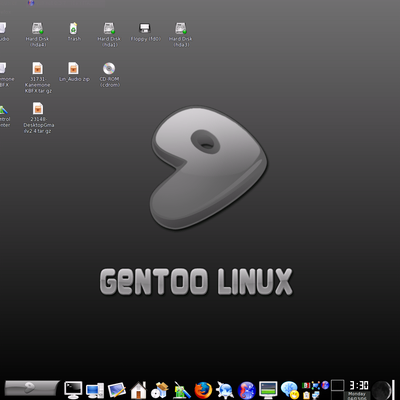Launch the Konqueror gear globe icon

click(225, 390)
